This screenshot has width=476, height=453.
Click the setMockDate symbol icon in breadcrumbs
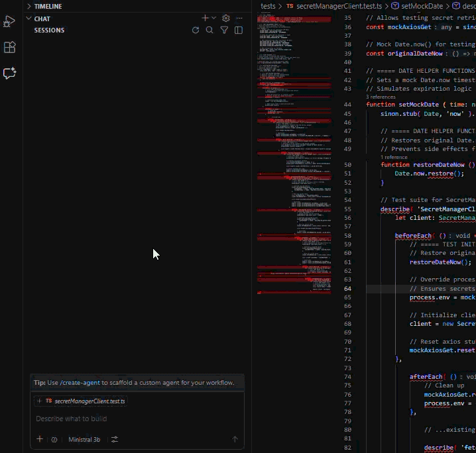coord(395,6)
